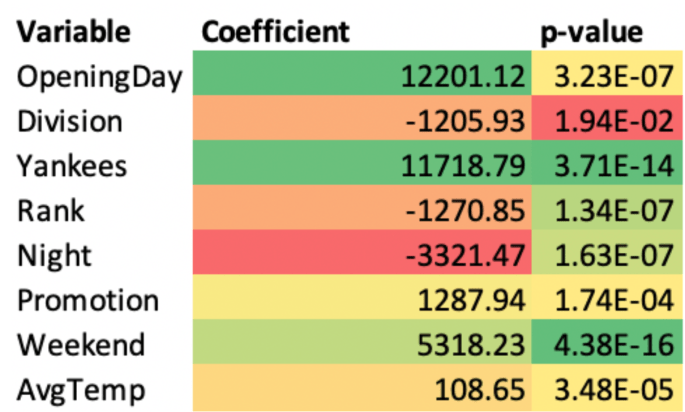This screenshot has width=685, height=412.
Task: Select the red coefficient cell -3321.47
Action: [468, 256]
